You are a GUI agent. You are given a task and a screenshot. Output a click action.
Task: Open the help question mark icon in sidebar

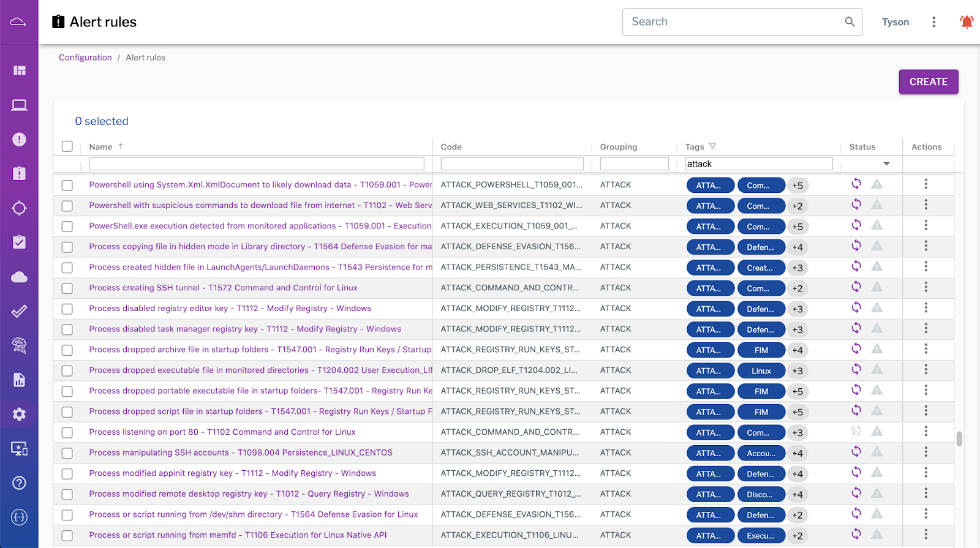[19, 483]
